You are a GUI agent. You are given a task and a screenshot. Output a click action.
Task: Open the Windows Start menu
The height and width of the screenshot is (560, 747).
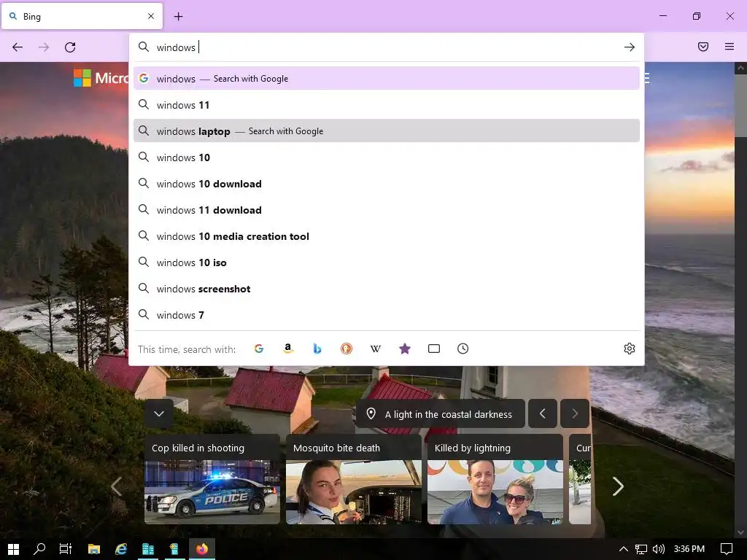tap(13, 549)
